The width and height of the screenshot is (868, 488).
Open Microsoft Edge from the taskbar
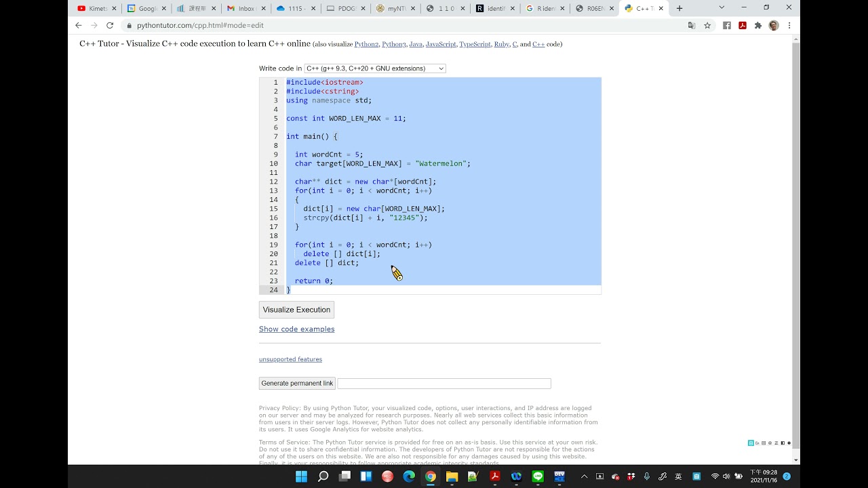[x=409, y=476]
